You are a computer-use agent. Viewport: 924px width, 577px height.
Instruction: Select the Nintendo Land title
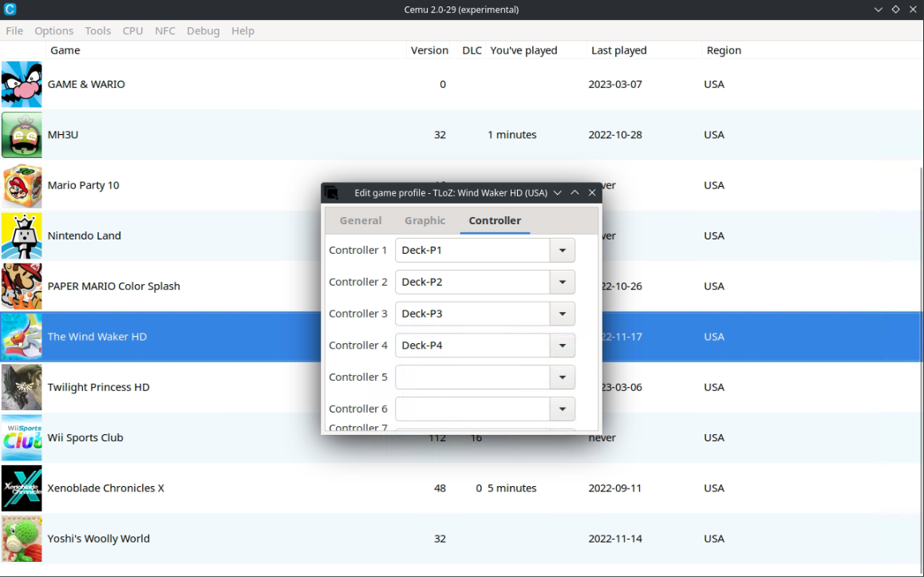point(85,235)
